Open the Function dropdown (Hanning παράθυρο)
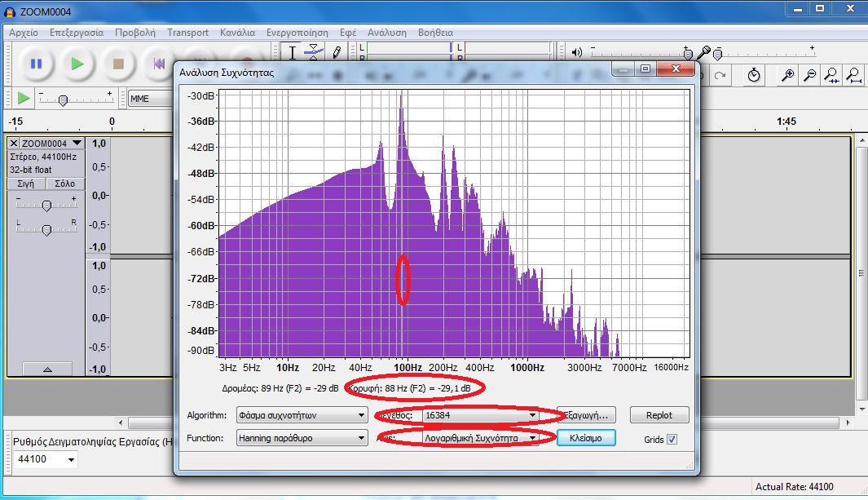The height and width of the screenshot is (500, 868). click(x=302, y=438)
